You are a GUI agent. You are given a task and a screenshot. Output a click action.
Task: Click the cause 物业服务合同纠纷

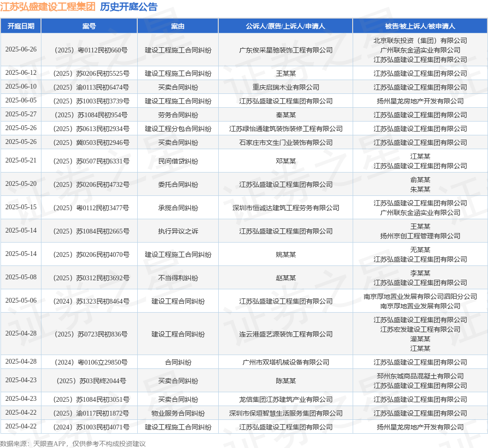tap(178, 413)
